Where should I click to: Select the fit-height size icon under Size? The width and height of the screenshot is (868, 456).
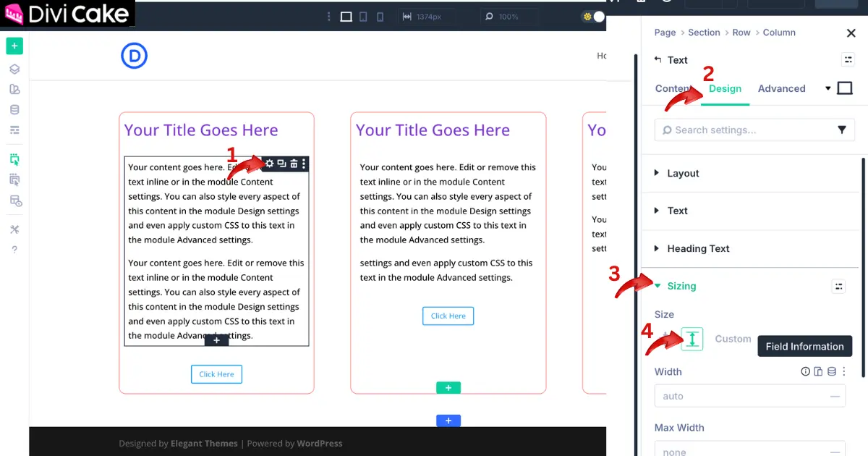[x=692, y=339]
